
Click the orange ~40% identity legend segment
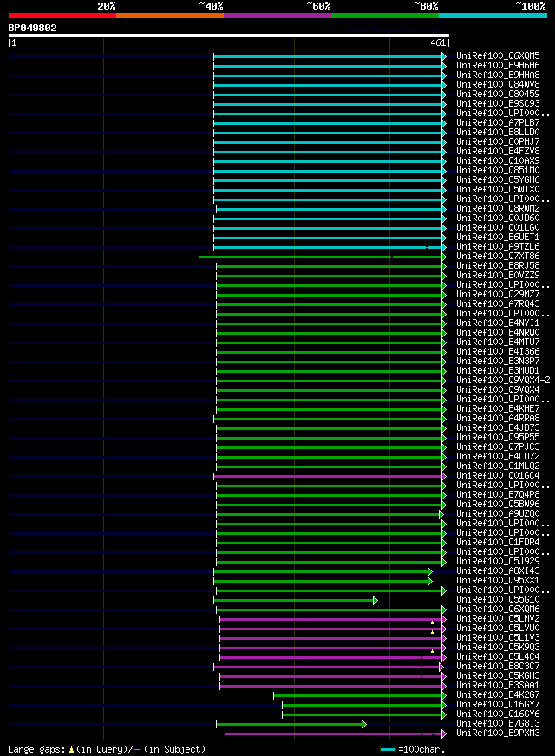pos(170,16)
